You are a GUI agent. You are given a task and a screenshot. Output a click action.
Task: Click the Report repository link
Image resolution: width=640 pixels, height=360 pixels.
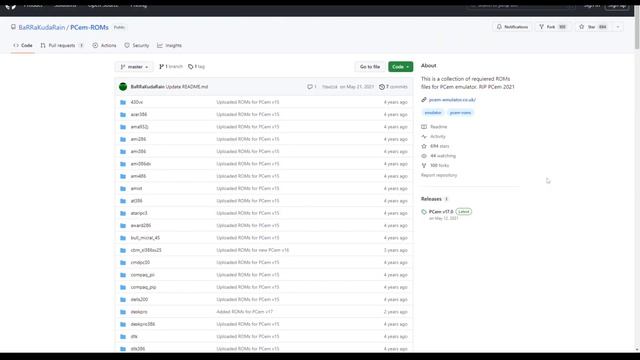[439, 175]
